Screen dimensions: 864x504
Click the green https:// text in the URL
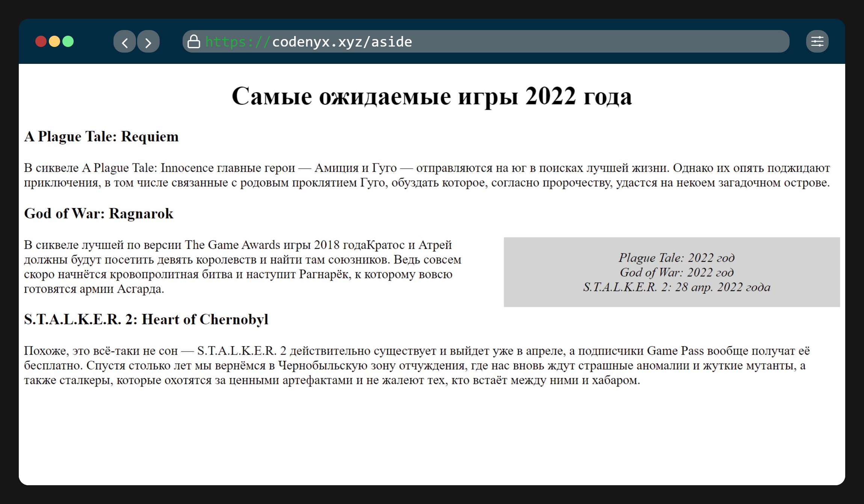(x=237, y=42)
